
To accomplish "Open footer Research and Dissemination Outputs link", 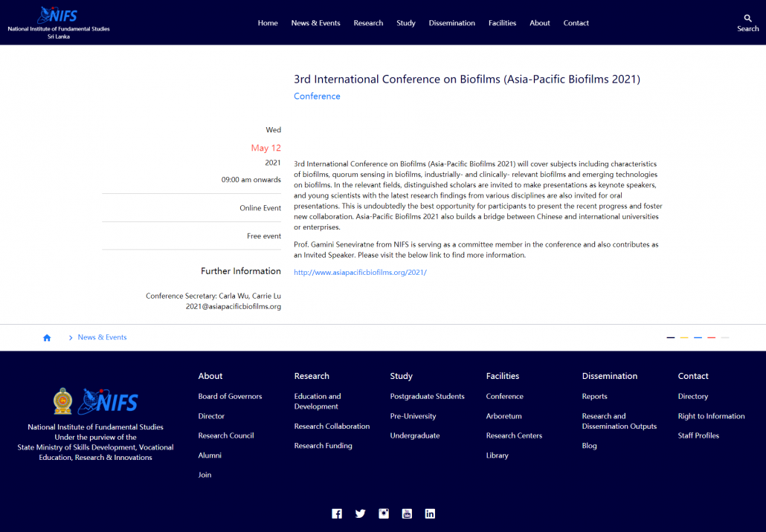I will pos(619,421).
